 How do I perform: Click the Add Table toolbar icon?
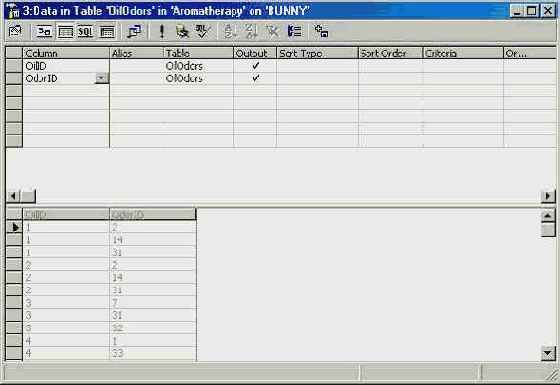coord(321,31)
